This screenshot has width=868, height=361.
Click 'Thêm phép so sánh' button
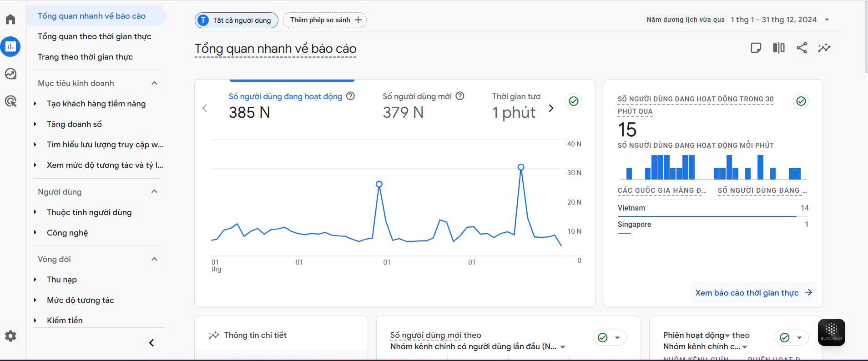[325, 20]
